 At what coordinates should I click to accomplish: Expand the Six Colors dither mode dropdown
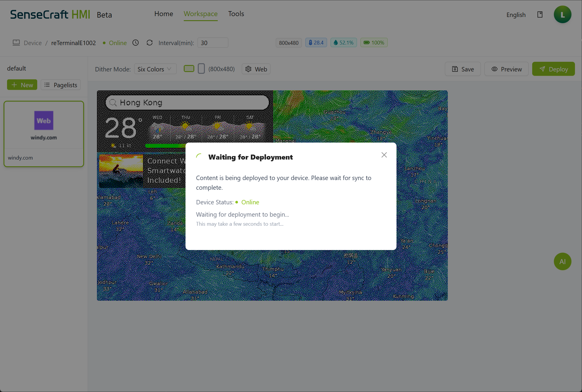(155, 69)
